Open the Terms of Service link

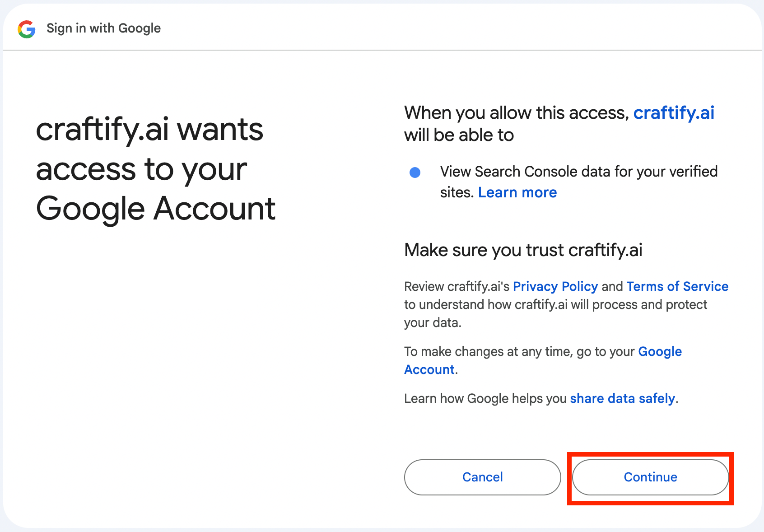(677, 286)
